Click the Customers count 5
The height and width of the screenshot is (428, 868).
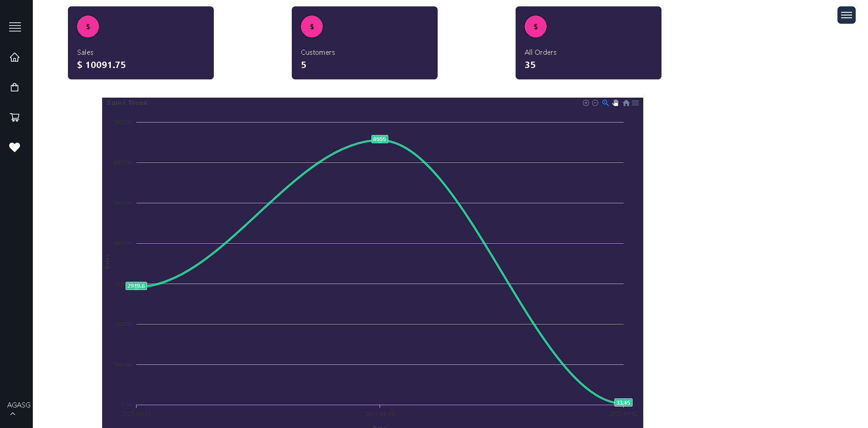coord(304,65)
